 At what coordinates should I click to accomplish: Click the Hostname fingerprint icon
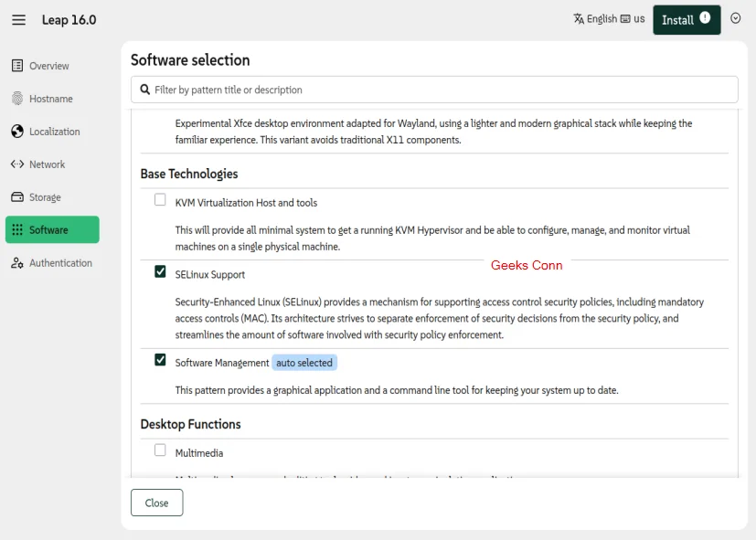tap(16, 98)
